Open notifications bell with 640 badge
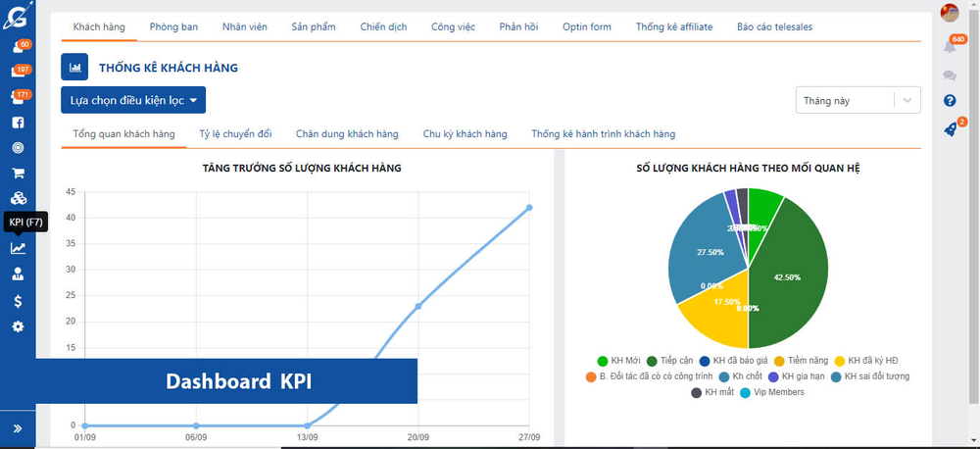The width and height of the screenshot is (980, 449). click(950, 46)
